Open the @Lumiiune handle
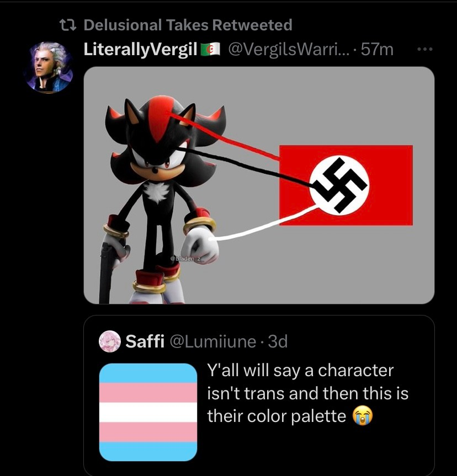The width and height of the screenshot is (457, 476). click(x=213, y=341)
